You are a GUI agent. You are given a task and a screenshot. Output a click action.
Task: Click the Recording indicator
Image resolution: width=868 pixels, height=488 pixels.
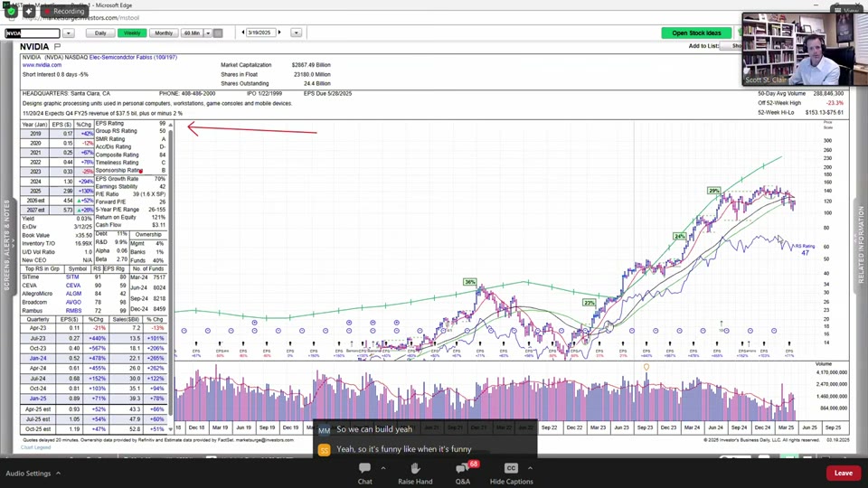click(x=63, y=11)
